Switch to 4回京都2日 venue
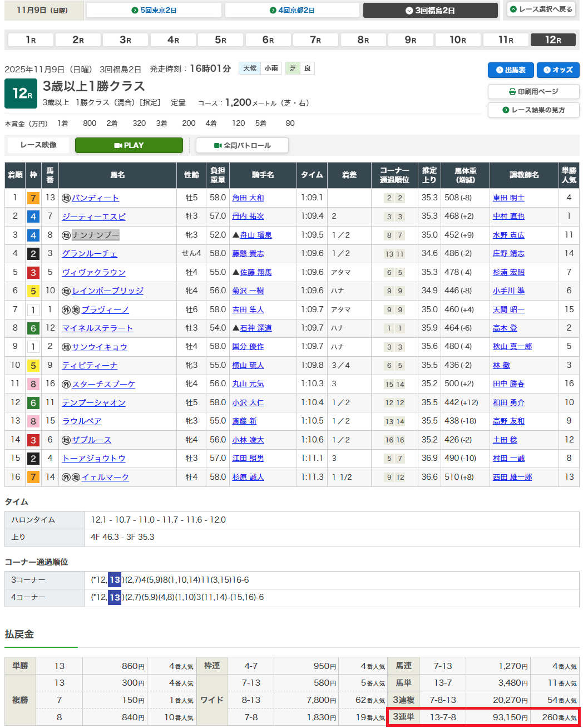The image size is (583, 728). coord(292,11)
